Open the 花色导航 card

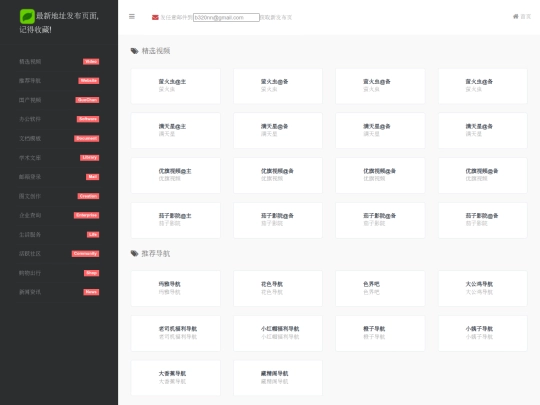tap(278, 288)
